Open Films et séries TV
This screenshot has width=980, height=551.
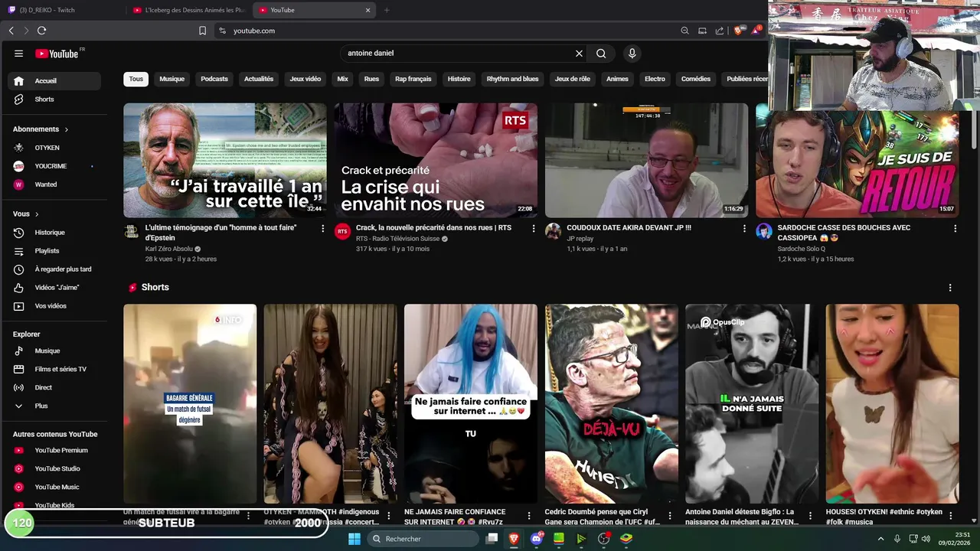(54, 370)
